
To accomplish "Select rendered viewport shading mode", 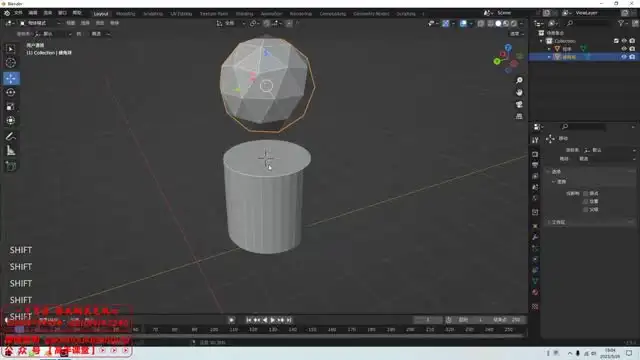I will pos(514,23).
